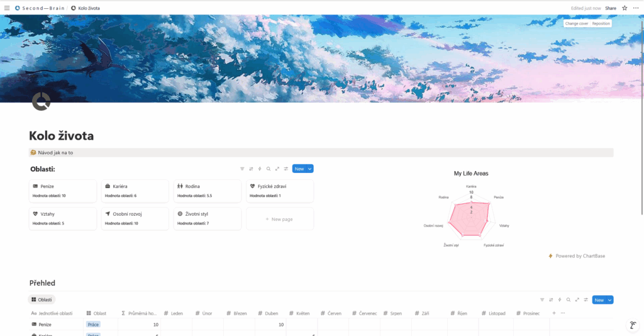The width and height of the screenshot is (644, 336).
Task: Add a new property column to table
Action: coord(553,313)
